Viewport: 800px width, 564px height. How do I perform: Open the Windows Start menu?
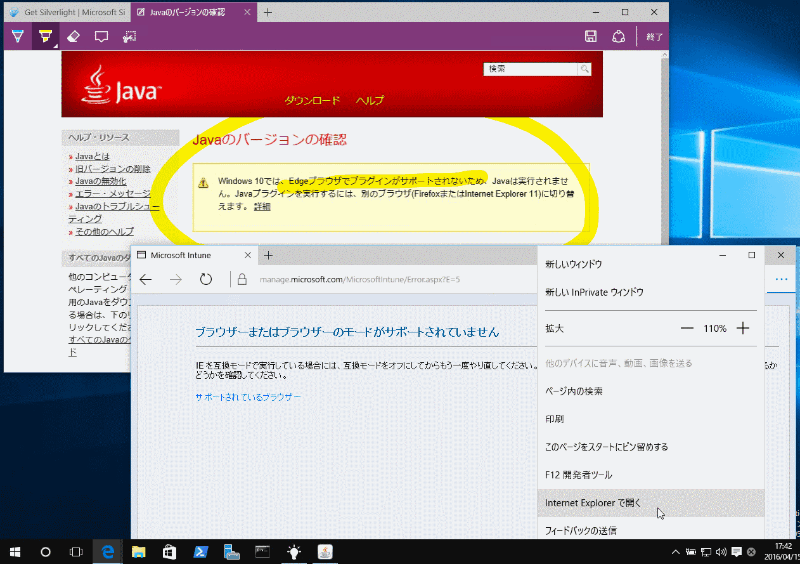(15, 552)
